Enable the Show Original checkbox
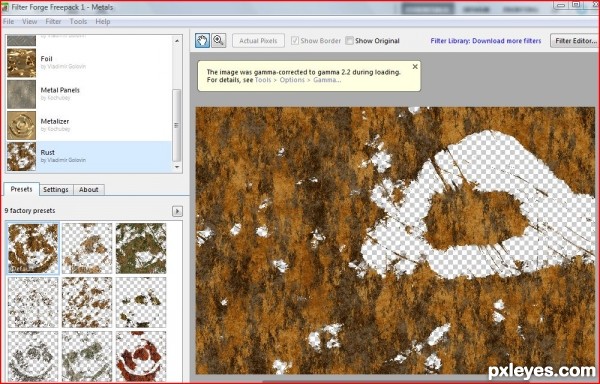Screen dimensions: 600x384 [349, 41]
